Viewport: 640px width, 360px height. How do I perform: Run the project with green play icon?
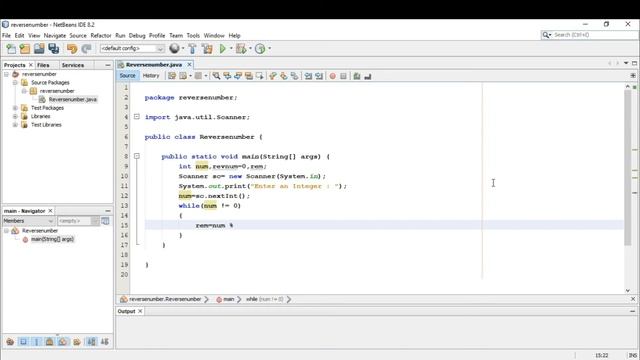[x=223, y=49]
